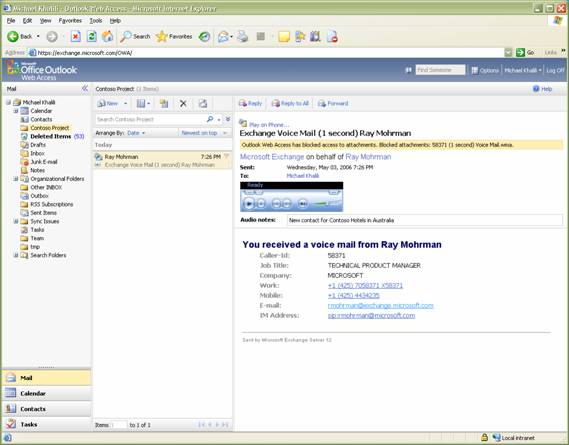
Task: Open the Favorites menu in the menu bar
Action: click(x=70, y=21)
